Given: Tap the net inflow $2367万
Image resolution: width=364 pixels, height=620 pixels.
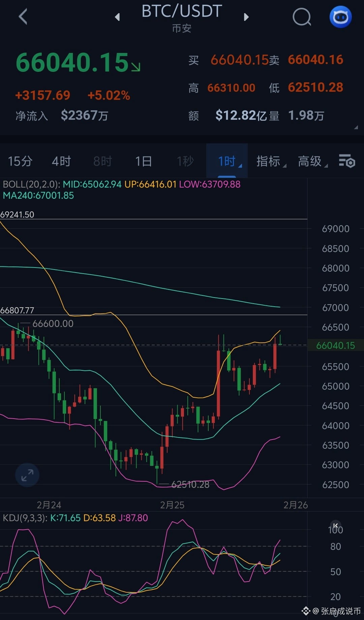Looking at the screenshot, I should 84,115.
